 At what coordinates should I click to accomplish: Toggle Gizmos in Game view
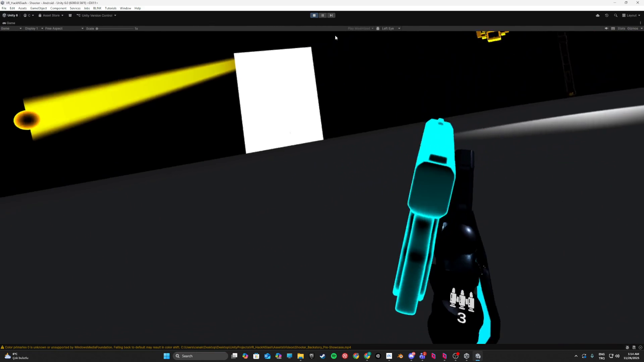tap(632, 28)
